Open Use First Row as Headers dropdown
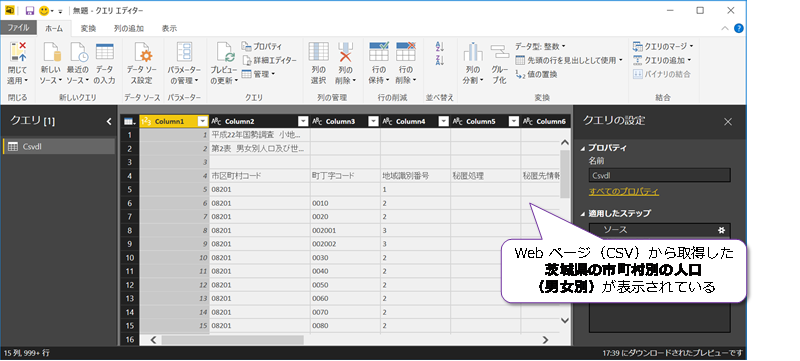The height and width of the screenshot is (361, 800). tap(569, 60)
